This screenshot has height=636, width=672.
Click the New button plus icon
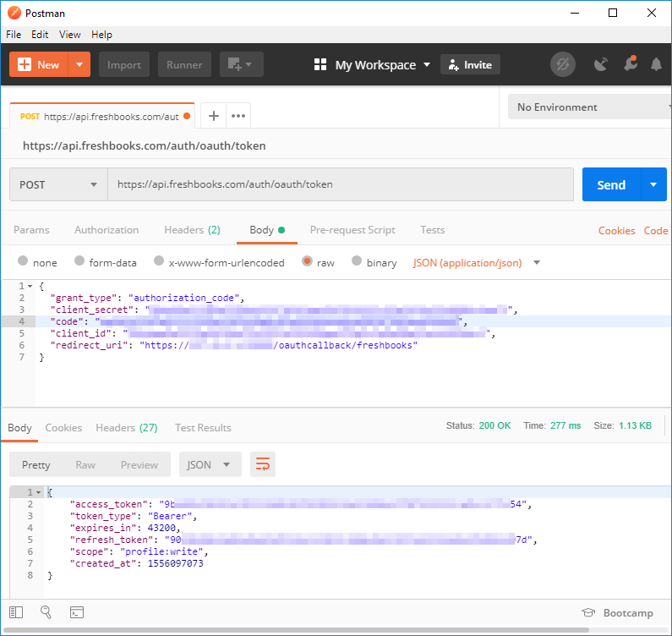(24, 64)
